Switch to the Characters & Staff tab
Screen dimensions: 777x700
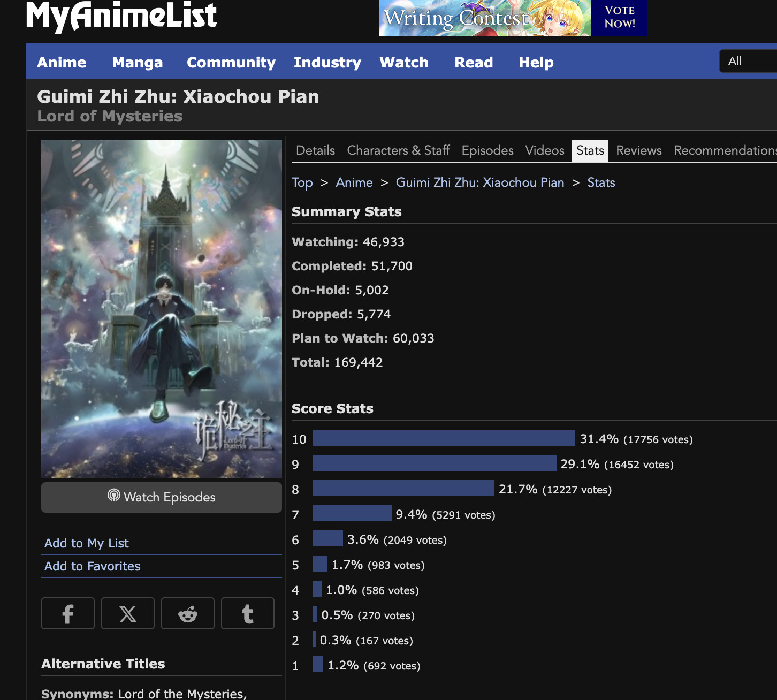(398, 150)
